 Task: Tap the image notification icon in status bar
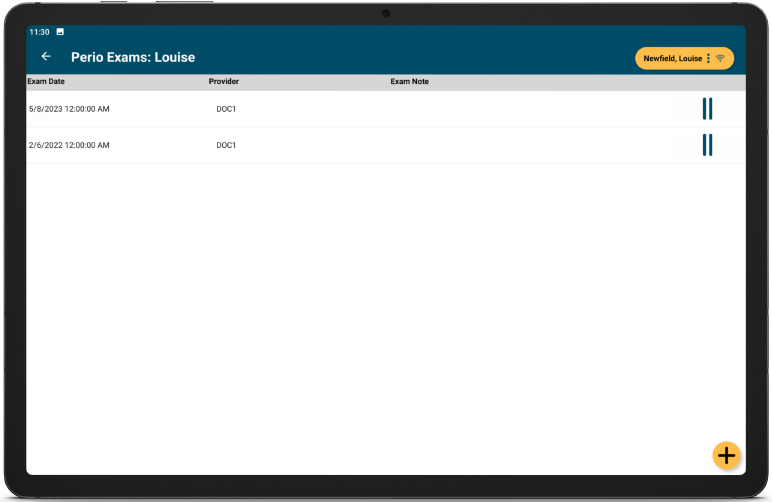(x=60, y=32)
